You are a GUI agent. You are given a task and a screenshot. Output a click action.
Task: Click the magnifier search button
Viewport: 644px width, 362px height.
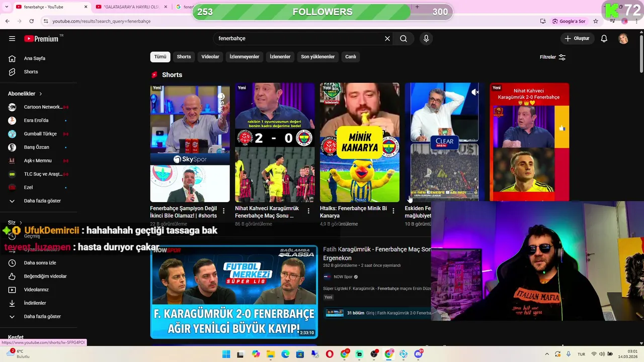404,39
